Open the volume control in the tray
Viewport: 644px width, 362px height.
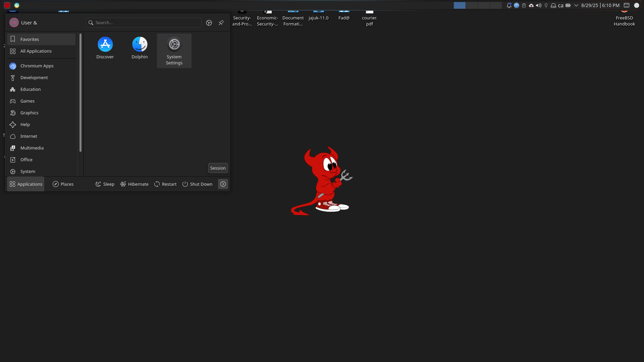coord(539,5)
